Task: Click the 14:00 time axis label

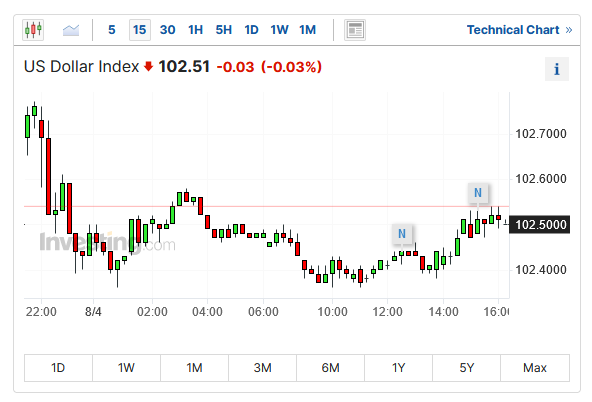Action: pyautogui.click(x=443, y=312)
